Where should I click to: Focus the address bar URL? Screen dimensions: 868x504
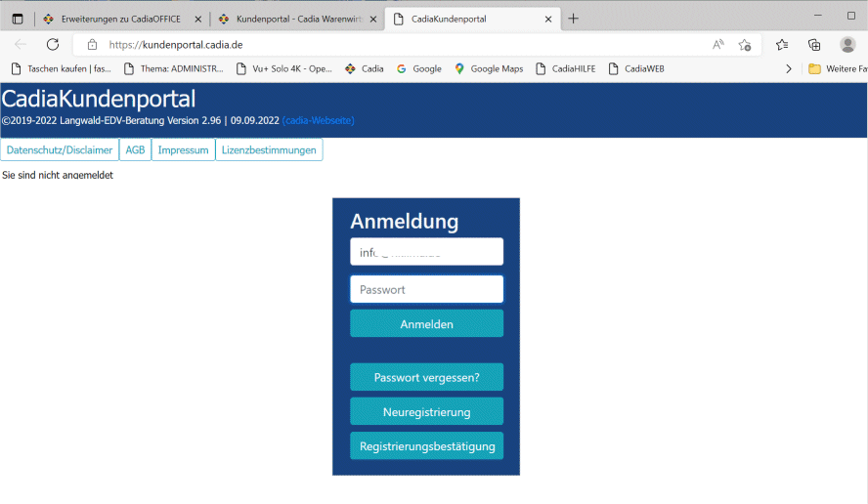[176, 45]
